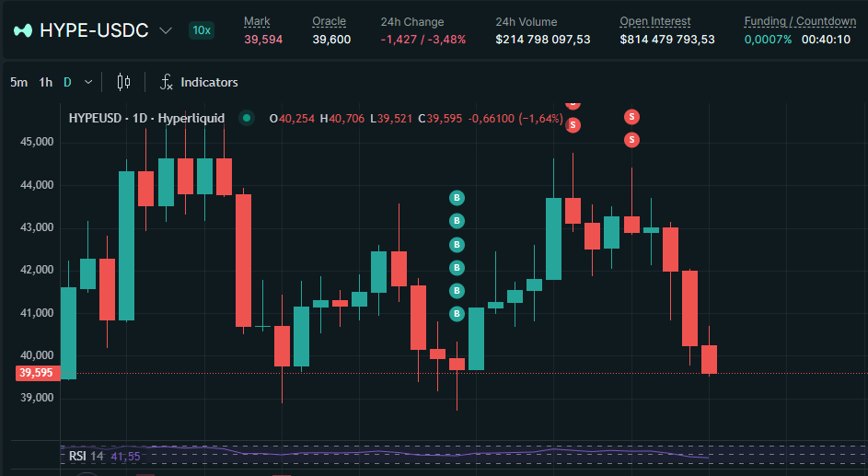Click the Hyperliquid HYPE token logo
The image size is (868, 476).
[23, 30]
